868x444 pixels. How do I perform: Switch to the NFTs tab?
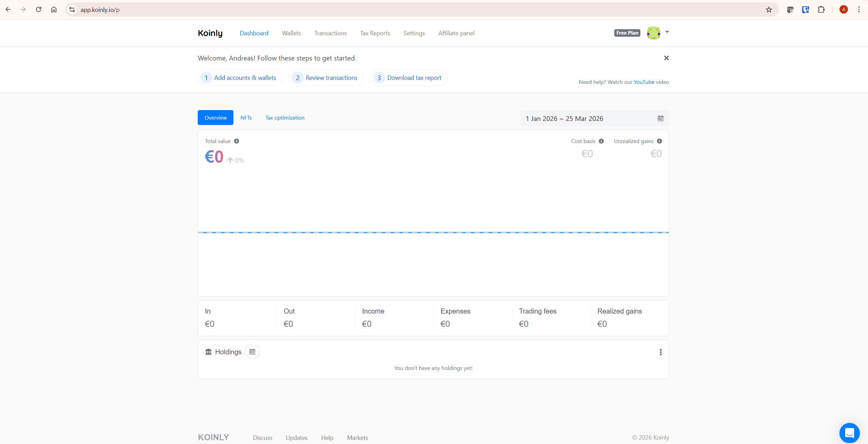246,118
